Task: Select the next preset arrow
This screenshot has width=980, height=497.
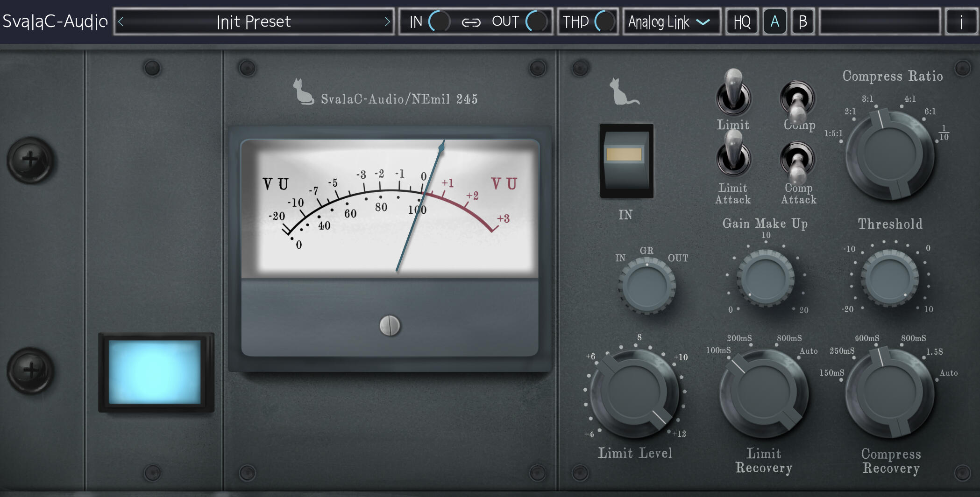Action: pyautogui.click(x=387, y=21)
